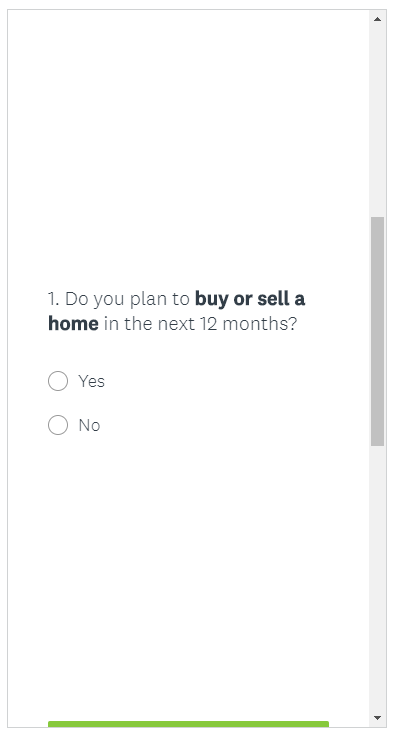Click the "Do you plan to" text
Viewport: 397px width, 739px height.
tap(127, 299)
